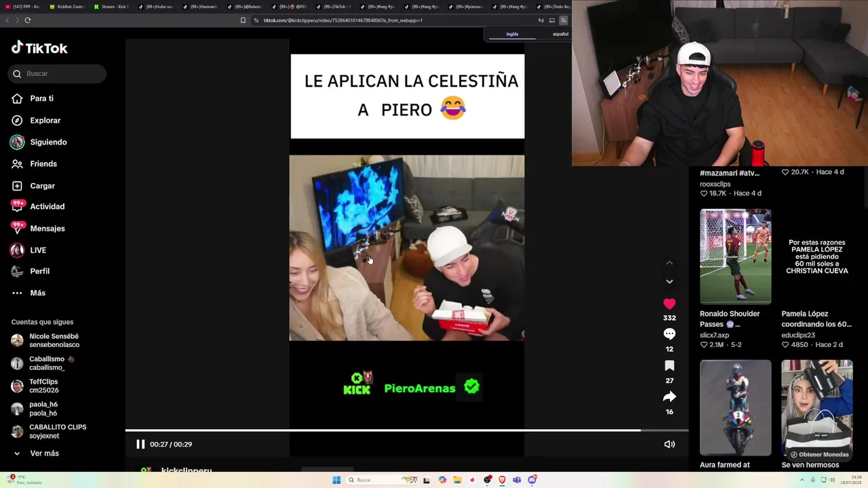Open CABALLITO CLIPS account
Viewport: 868px width, 488px height.
pyautogui.click(x=49, y=431)
